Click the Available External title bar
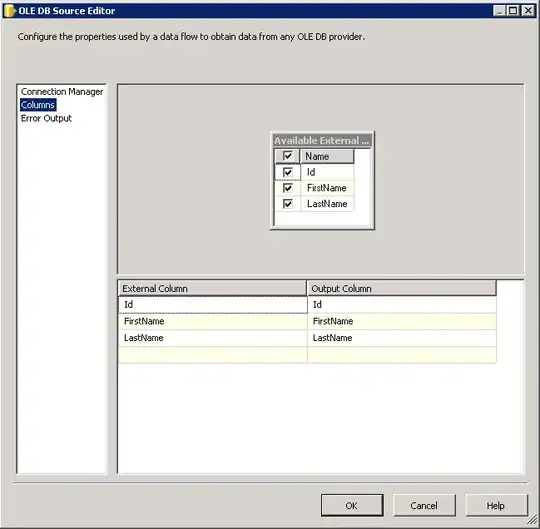 point(322,140)
